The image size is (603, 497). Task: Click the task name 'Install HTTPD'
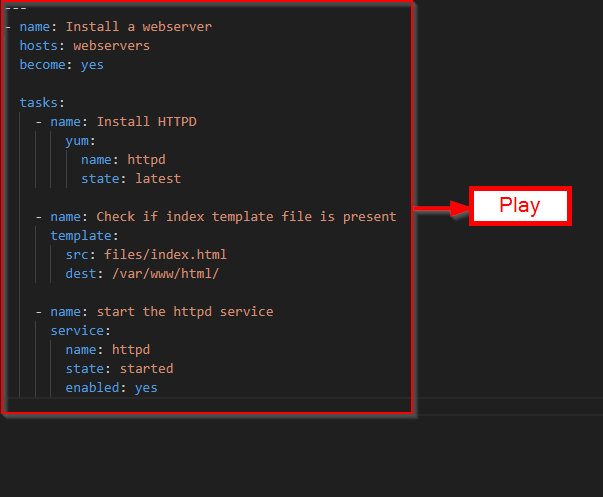point(147,122)
